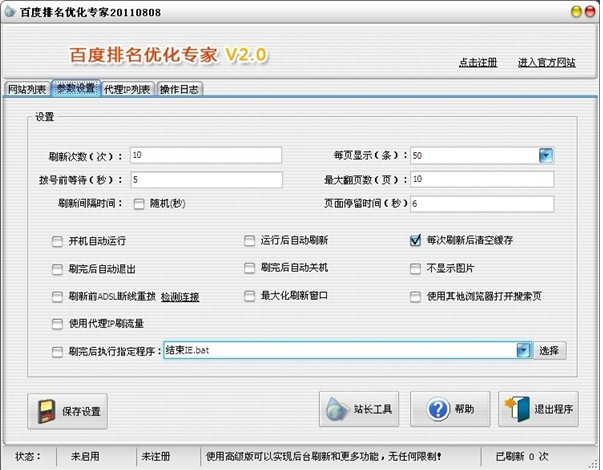Toggle 不显示图片 checkbox
The width and height of the screenshot is (603, 470).
tap(415, 268)
